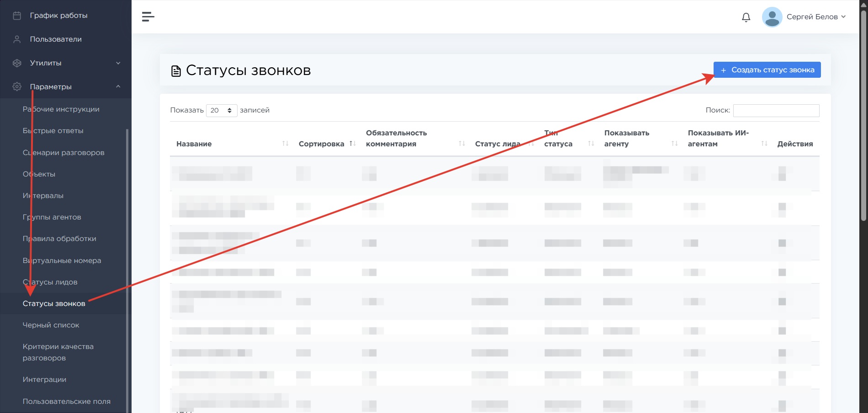Expand the Утилиты menu chevron
This screenshot has height=413, width=868.
pos(118,63)
